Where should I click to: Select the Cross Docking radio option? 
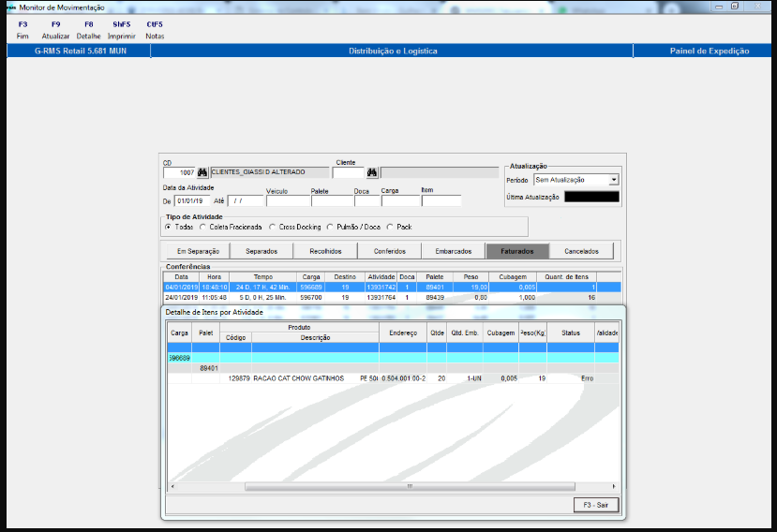click(272, 227)
